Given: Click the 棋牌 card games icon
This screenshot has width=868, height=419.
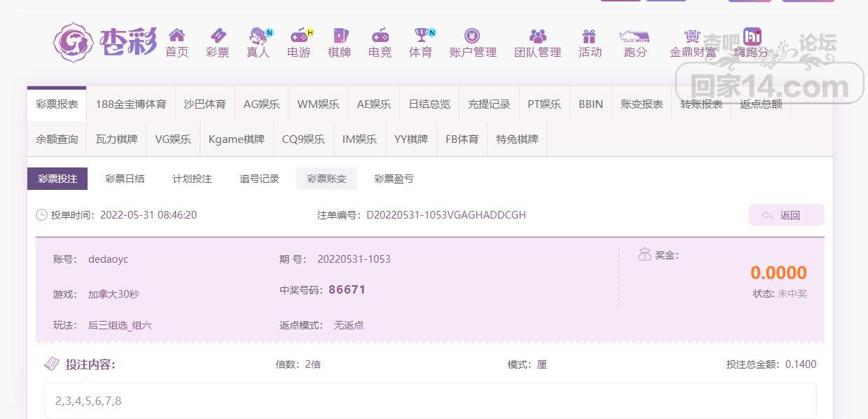Looking at the screenshot, I should point(339,36).
